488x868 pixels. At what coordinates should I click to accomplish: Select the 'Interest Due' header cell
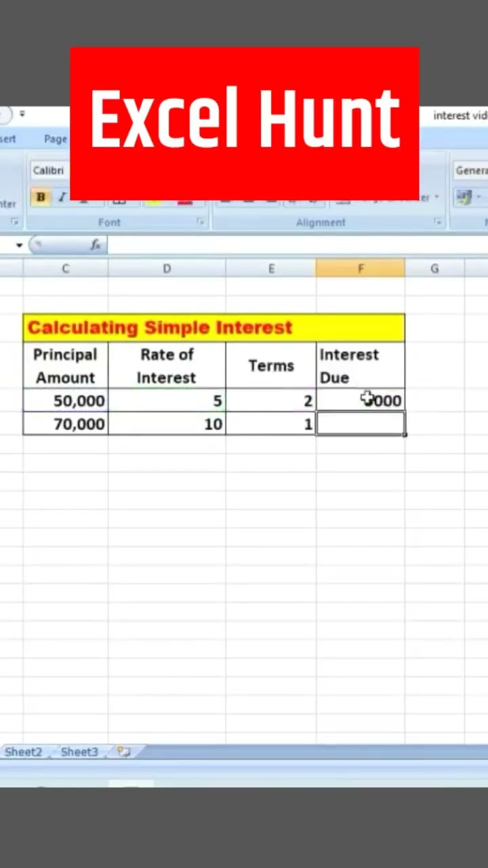point(361,366)
